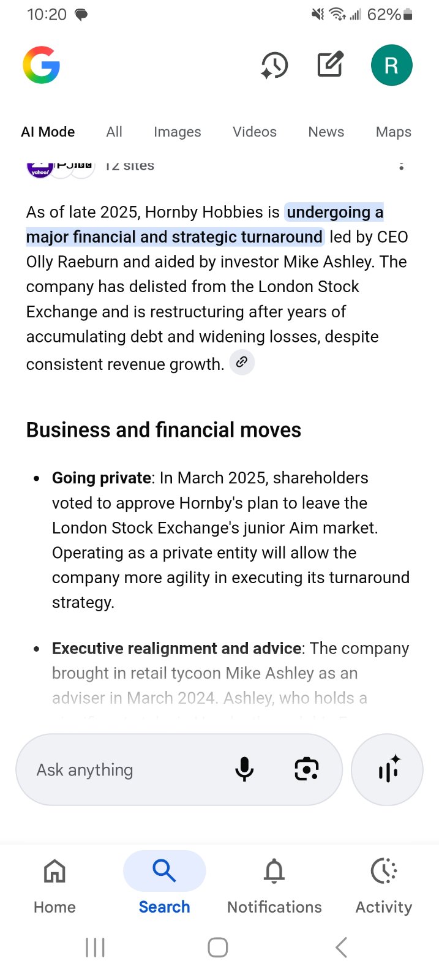The height and width of the screenshot is (980, 439).
Task: Open the Activity section
Action: 384,885
